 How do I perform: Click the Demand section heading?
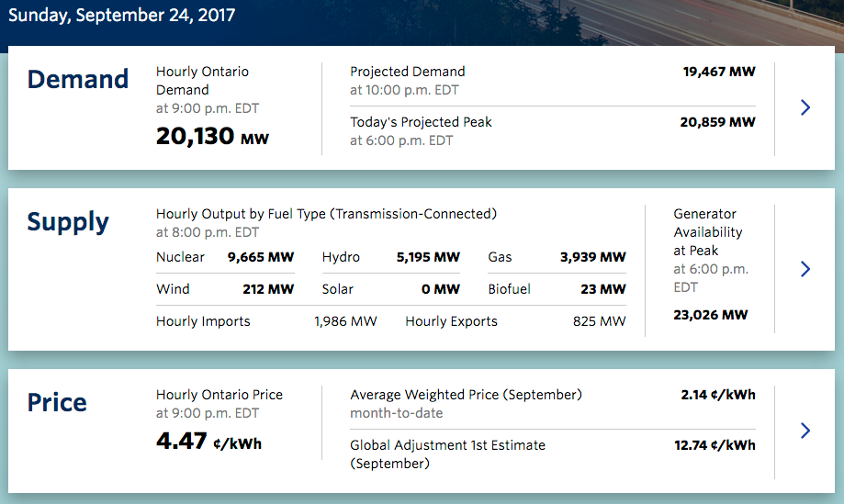(78, 80)
